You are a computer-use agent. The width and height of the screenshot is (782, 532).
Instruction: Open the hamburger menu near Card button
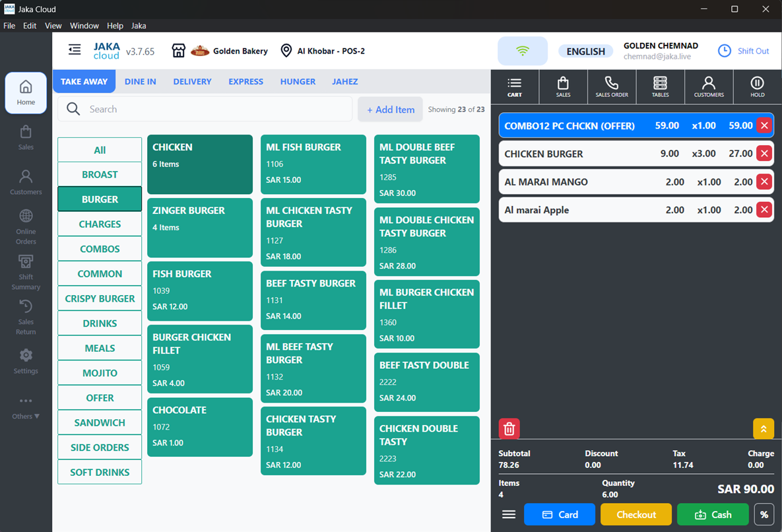tap(508, 514)
